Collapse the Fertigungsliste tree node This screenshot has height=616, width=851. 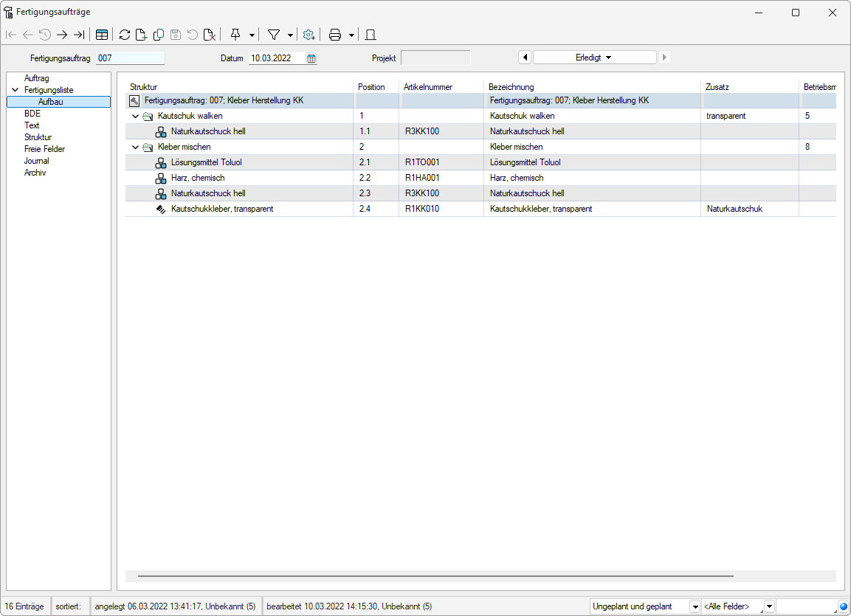tap(15, 90)
